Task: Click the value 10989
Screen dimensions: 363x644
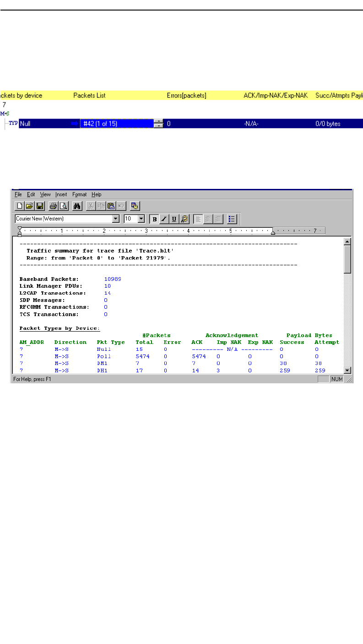Action: (113, 279)
